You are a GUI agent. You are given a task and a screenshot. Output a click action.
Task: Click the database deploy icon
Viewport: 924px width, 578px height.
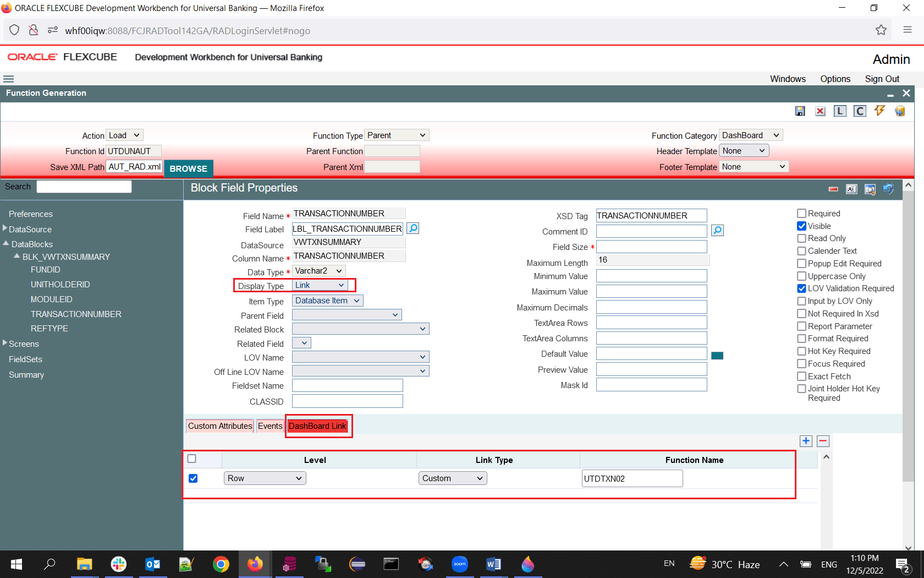pyautogui.click(x=900, y=111)
